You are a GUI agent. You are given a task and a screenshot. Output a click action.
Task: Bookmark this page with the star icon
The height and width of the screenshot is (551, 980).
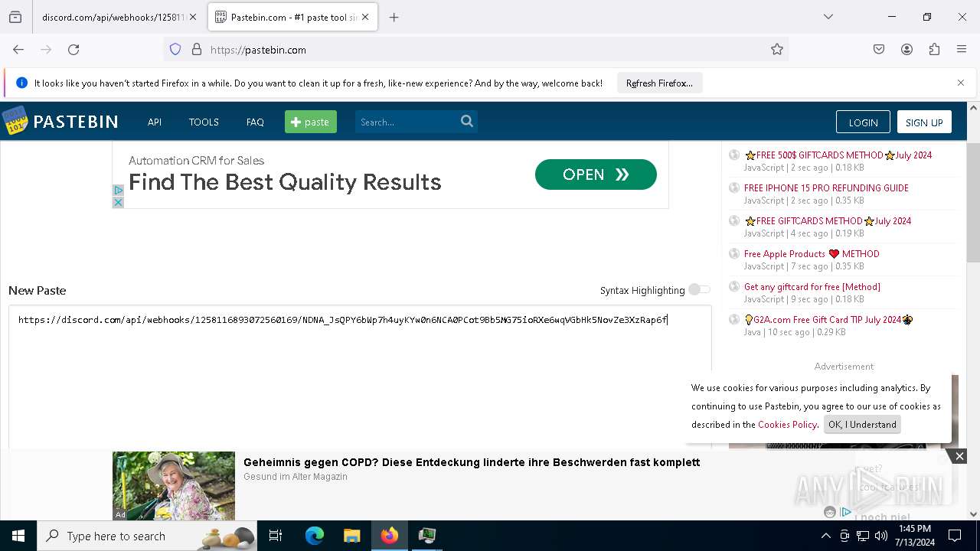pos(777,50)
